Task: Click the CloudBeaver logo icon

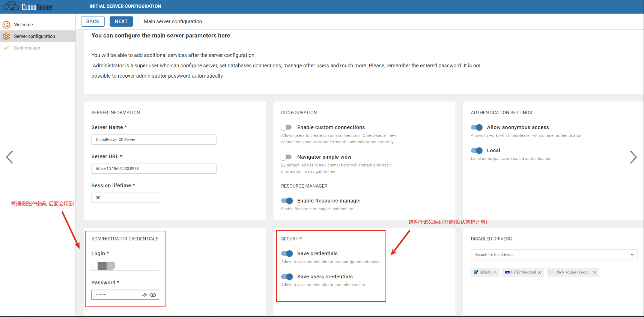Action: (x=11, y=6)
